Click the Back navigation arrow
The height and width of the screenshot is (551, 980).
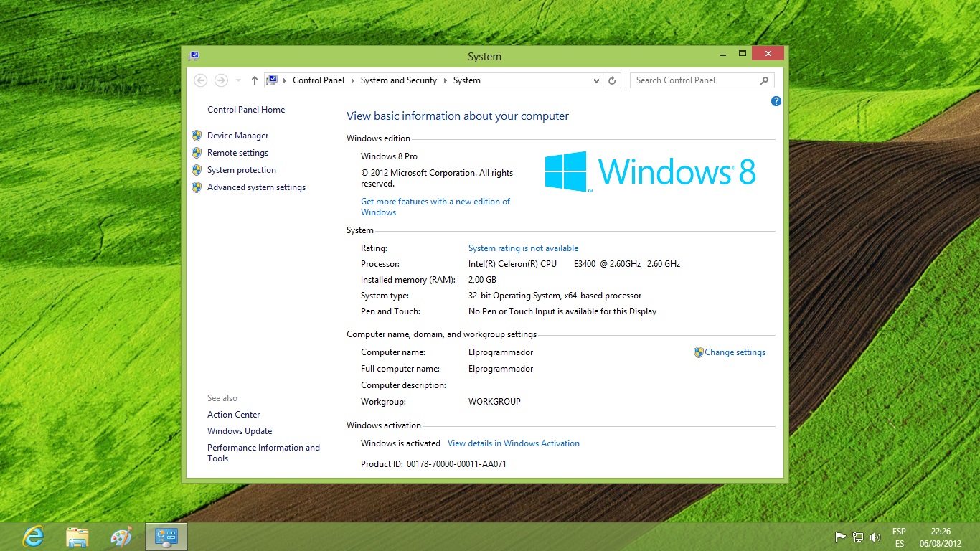point(201,80)
